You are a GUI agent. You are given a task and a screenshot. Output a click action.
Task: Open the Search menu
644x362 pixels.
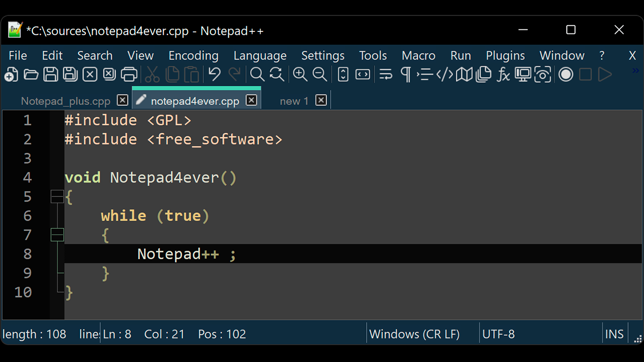[x=95, y=56]
